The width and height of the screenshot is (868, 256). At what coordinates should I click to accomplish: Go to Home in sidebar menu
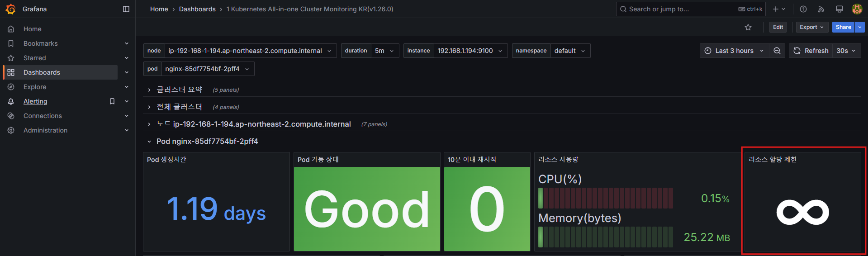point(33,29)
